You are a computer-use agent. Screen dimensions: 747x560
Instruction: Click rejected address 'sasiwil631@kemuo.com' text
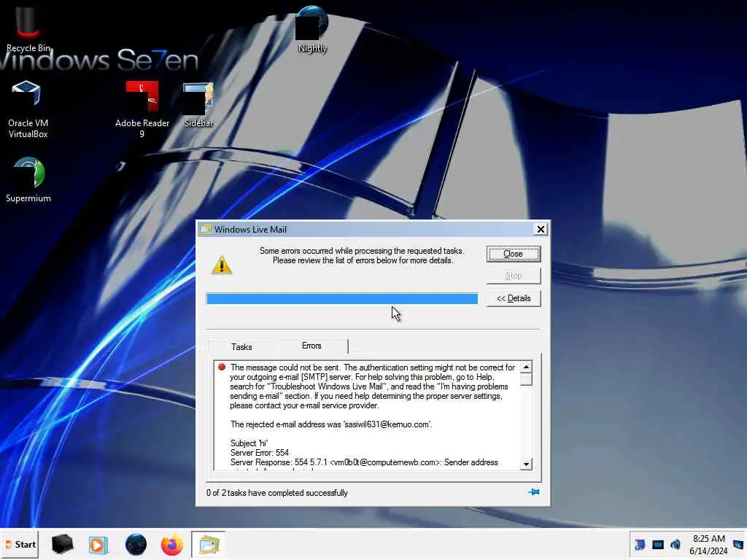tap(387, 424)
